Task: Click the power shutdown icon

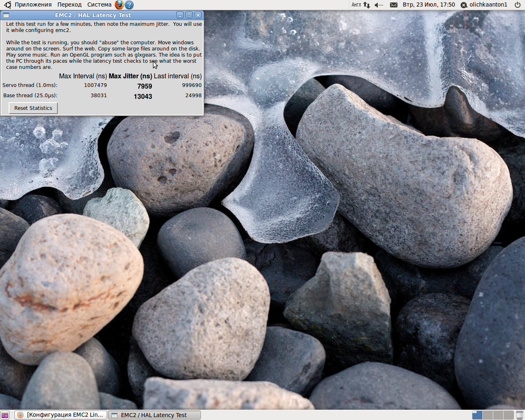Action: coord(518,5)
